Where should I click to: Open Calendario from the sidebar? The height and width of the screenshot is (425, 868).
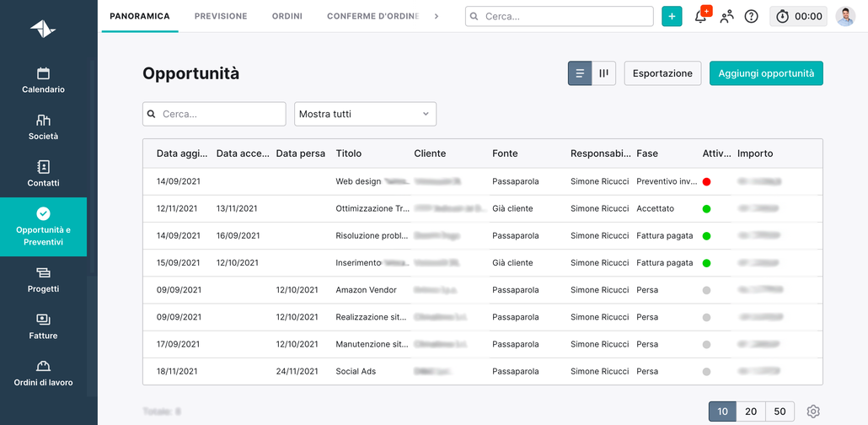tap(43, 80)
